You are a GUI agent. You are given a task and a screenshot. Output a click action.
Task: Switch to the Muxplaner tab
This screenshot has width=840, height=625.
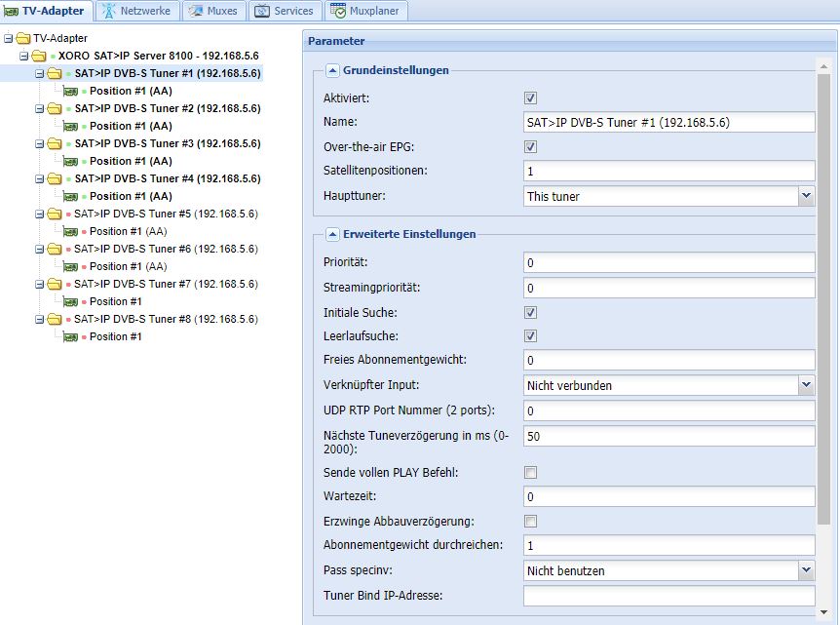366,11
